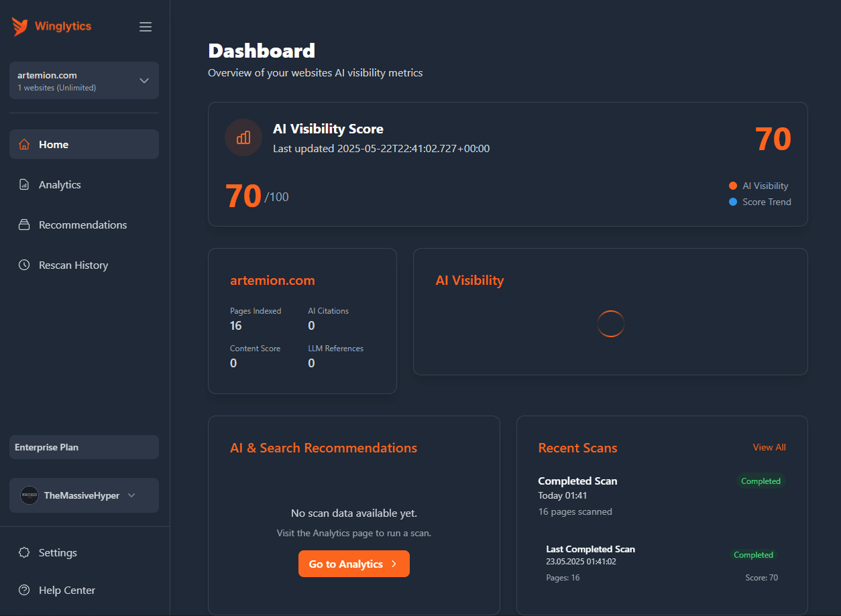841x616 pixels.
Task: Open the Help Center menu item
Action: point(84,590)
